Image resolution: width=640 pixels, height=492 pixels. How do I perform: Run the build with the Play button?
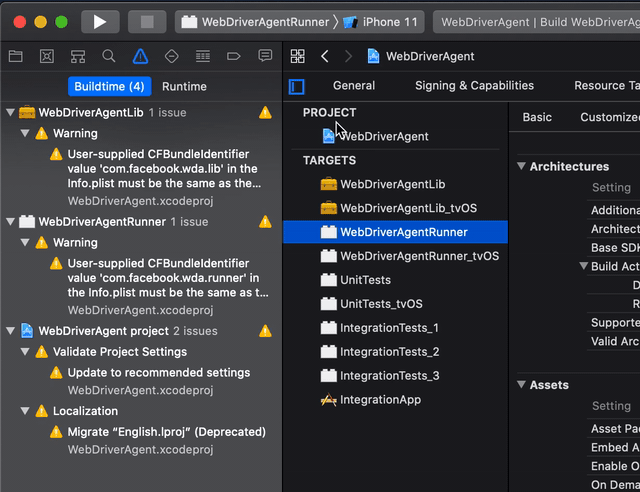point(100,22)
